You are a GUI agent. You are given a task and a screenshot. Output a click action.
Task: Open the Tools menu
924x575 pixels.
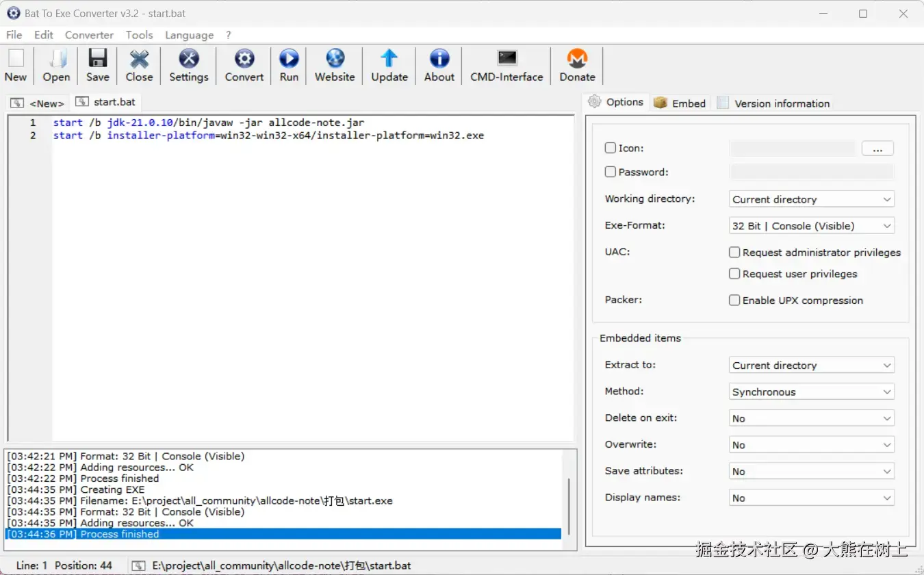(x=139, y=35)
